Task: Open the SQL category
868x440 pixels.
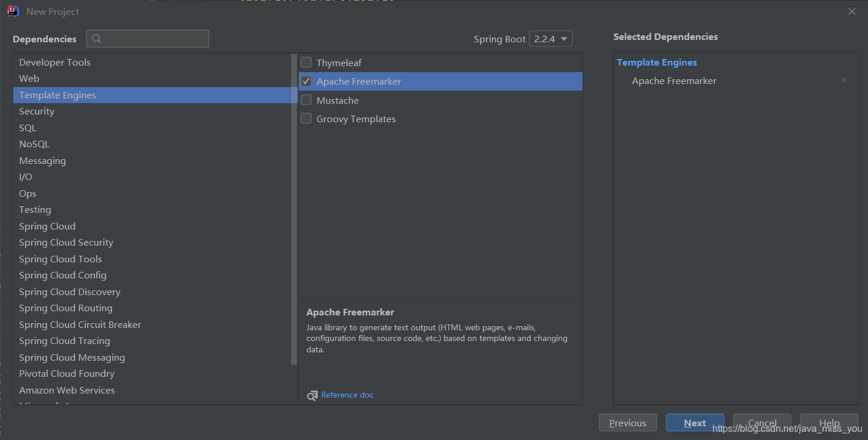Action: click(x=151, y=128)
